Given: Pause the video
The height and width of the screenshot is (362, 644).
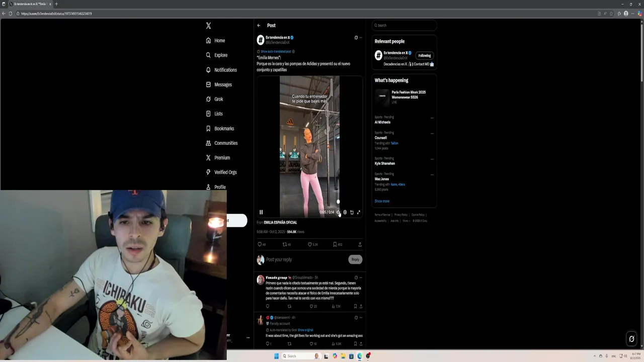Looking at the screenshot, I should (x=261, y=212).
